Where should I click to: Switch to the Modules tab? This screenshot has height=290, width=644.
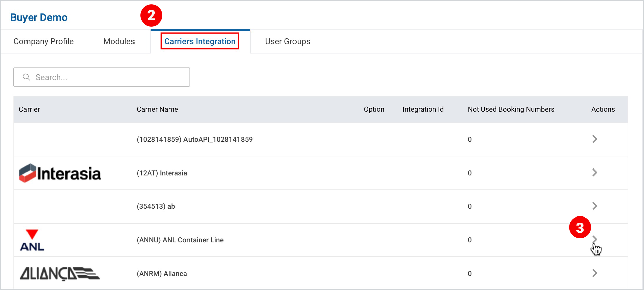click(x=119, y=41)
